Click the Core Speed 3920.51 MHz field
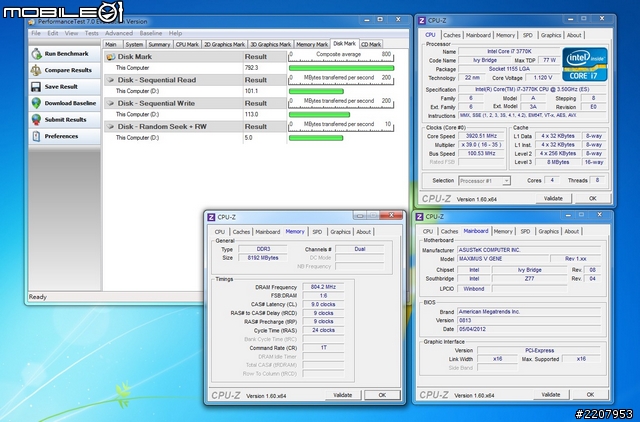Image resolution: width=640 pixels, height=422 pixels. pyautogui.click(x=481, y=136)
